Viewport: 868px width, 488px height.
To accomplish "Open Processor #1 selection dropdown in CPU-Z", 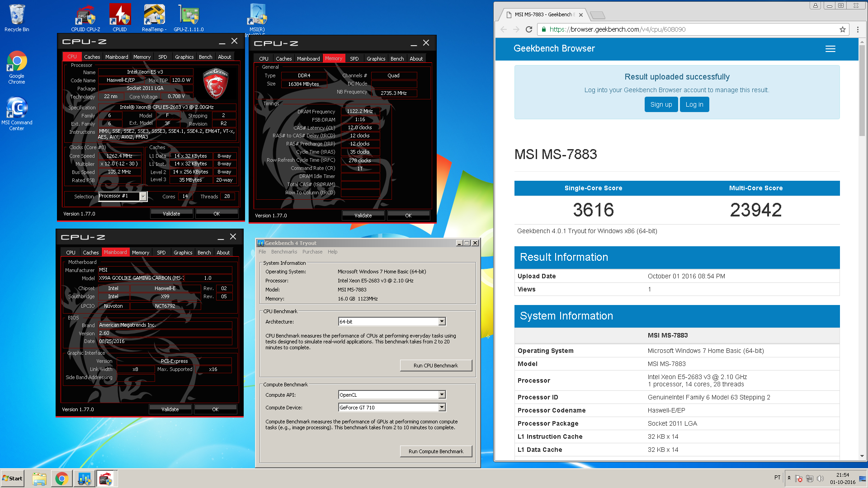I will (143, 196).
